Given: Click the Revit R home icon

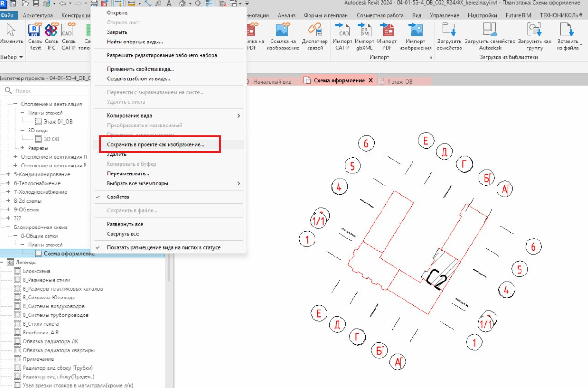Looking at the screenshot, I should (3, 3).
